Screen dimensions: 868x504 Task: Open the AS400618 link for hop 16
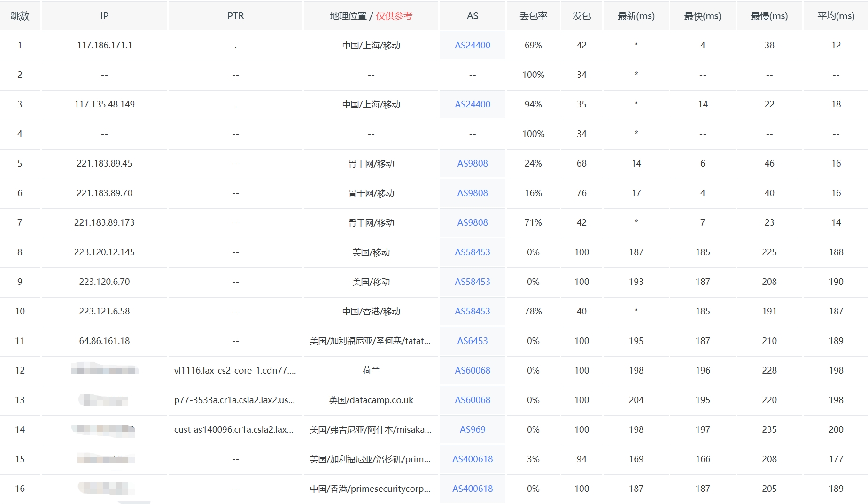[473, 489]
